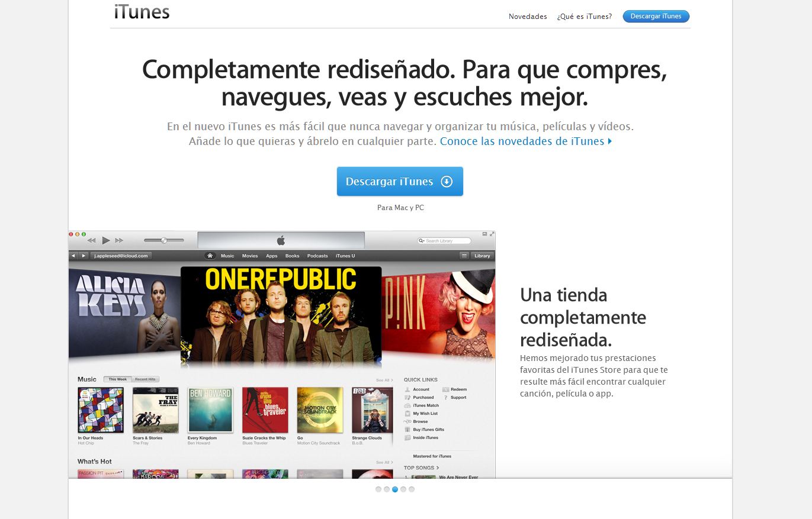Click the Search Library field
Viewport: 812px width, 519px height.
tap(444, 241)
